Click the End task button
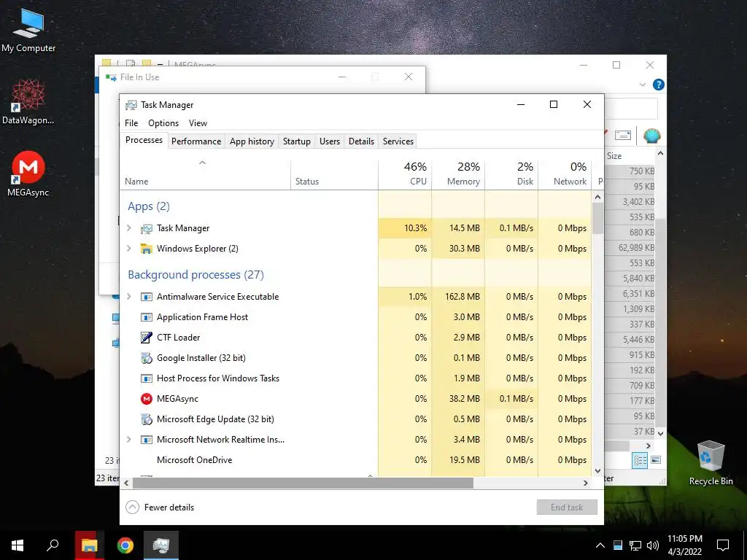The height and width of the screenshot is (560, 747). 567,507
